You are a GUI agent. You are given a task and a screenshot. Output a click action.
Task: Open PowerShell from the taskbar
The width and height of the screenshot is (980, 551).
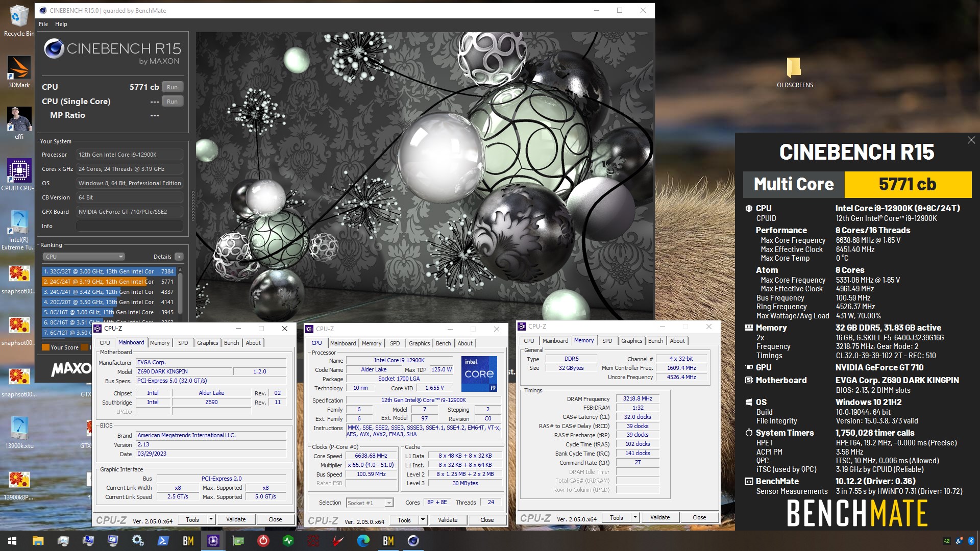click(163, 541)
